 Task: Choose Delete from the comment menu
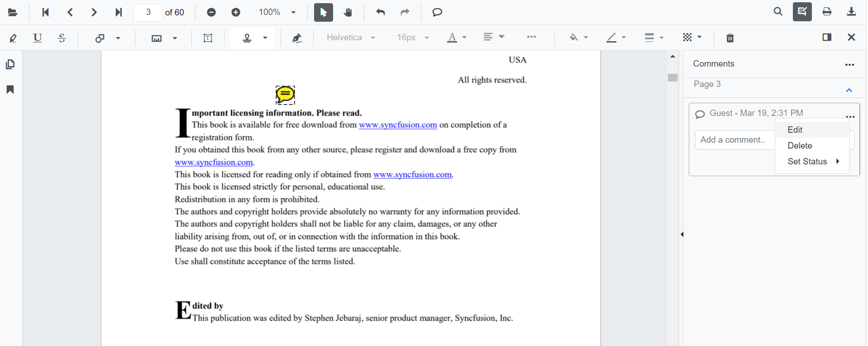[812, 145]
